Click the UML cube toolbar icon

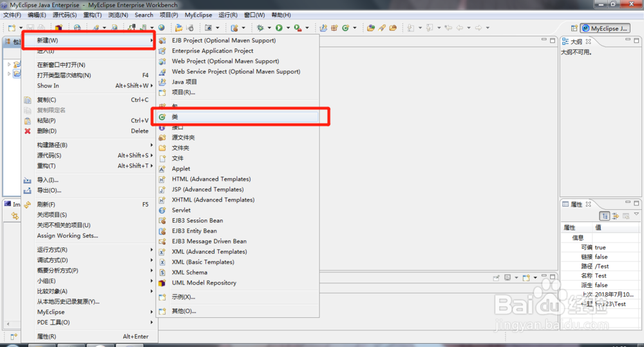pyautogui.click(x=59, y=28)
